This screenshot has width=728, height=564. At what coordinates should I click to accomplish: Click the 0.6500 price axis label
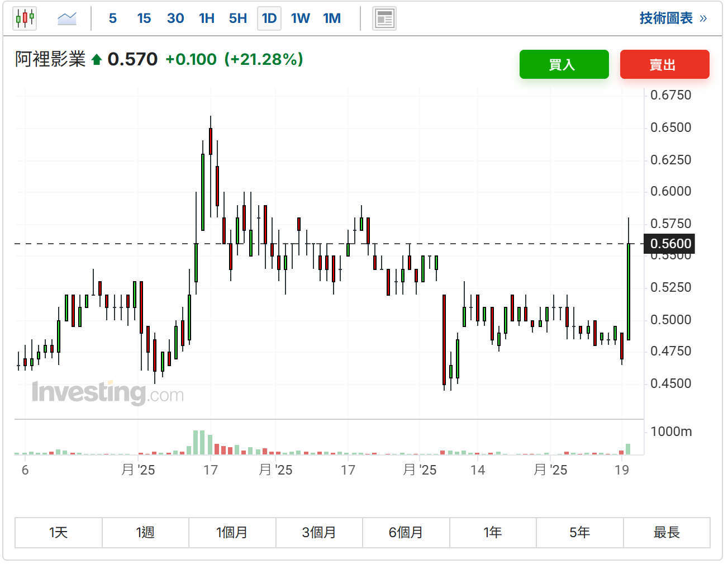coord(671,127)
